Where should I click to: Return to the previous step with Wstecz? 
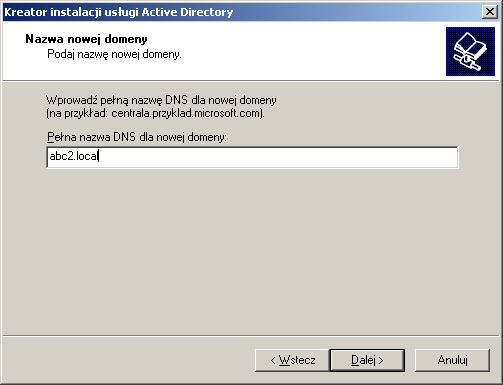[292, 360]
